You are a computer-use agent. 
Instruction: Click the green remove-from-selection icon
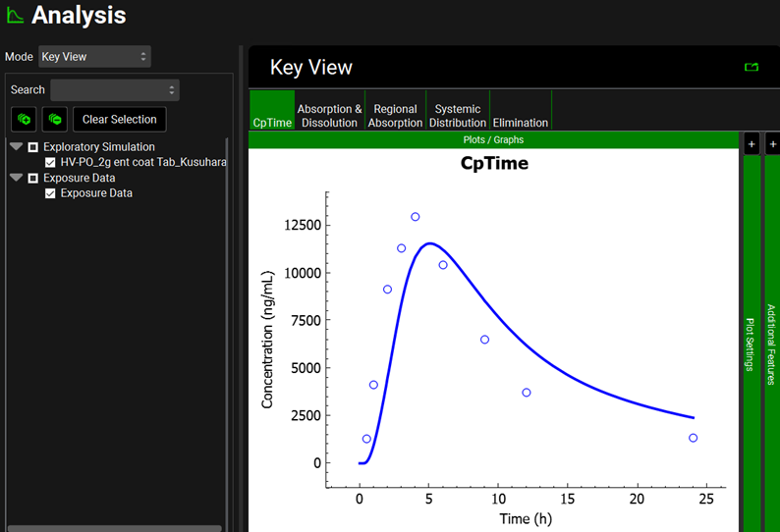54,119
